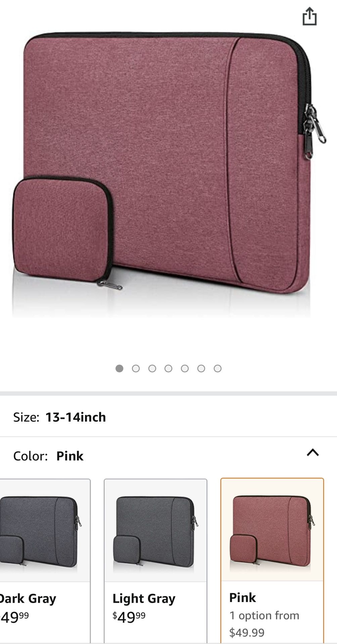337x644 pixels.
Task: Jump to the fifth image dot
Action: (185, 369)
